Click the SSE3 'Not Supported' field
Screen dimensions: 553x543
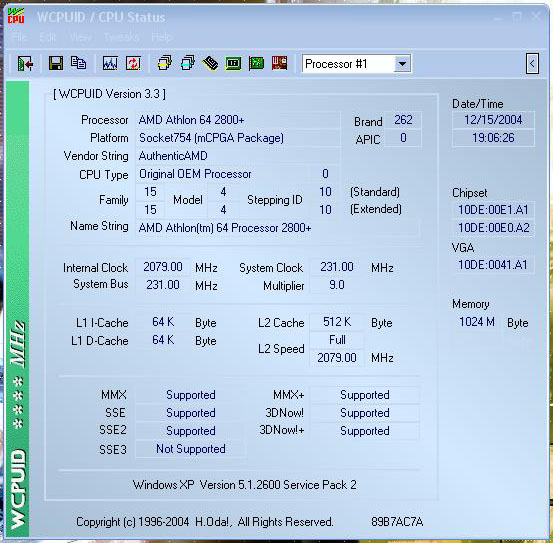(x=190, y=449)
